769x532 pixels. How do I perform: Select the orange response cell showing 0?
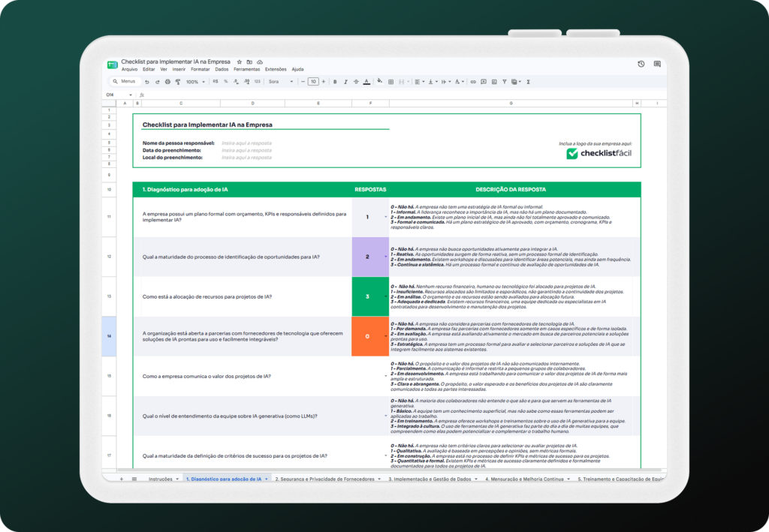(370, 336)
